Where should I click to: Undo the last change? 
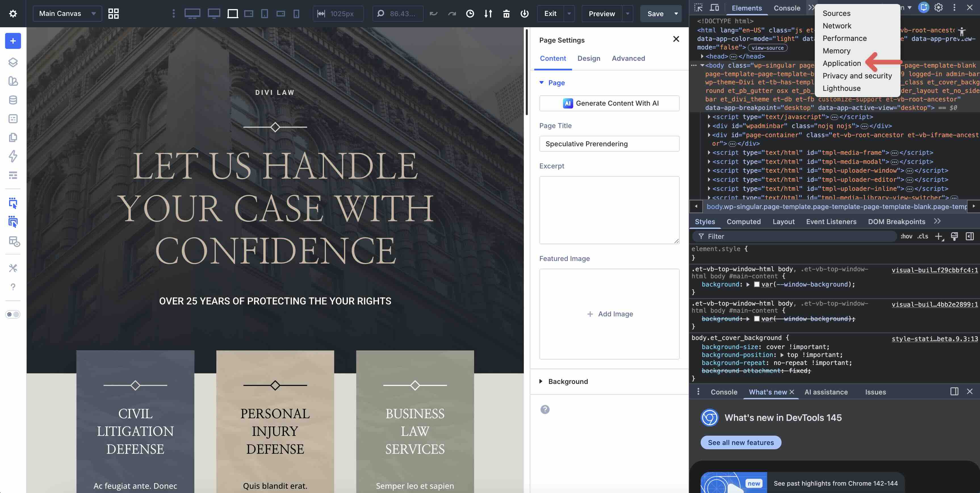(433, 14)
